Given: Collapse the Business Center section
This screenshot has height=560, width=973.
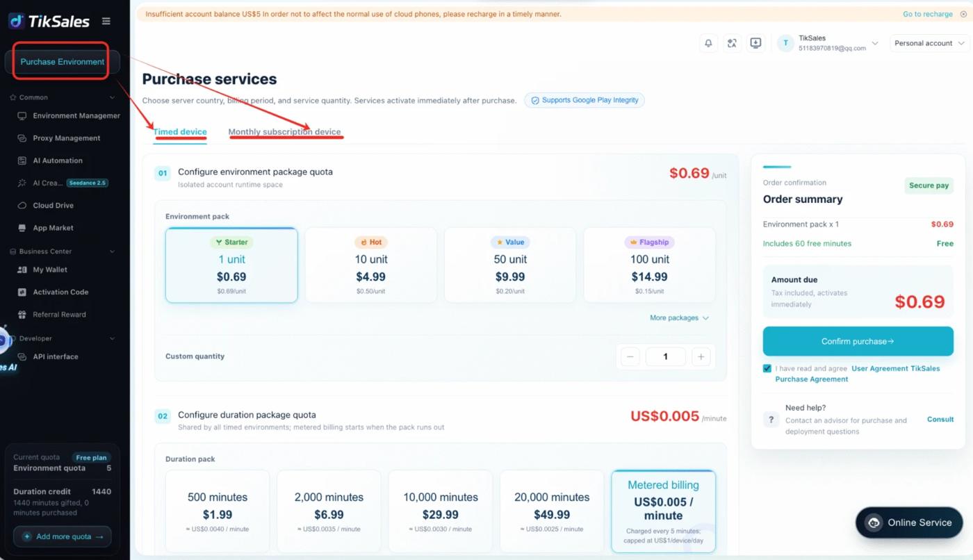Looking at the screenshot, I should [x=113, y=252].
